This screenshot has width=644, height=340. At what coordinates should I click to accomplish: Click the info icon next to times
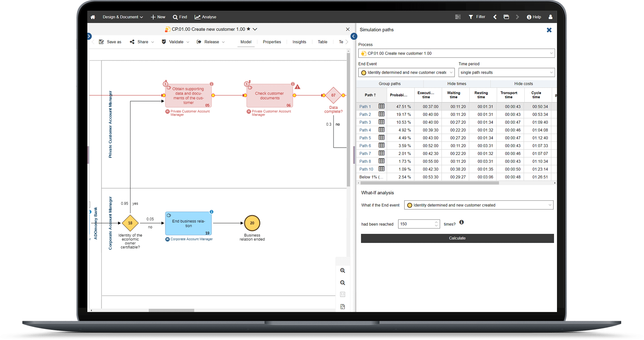(x=461, y=222)
